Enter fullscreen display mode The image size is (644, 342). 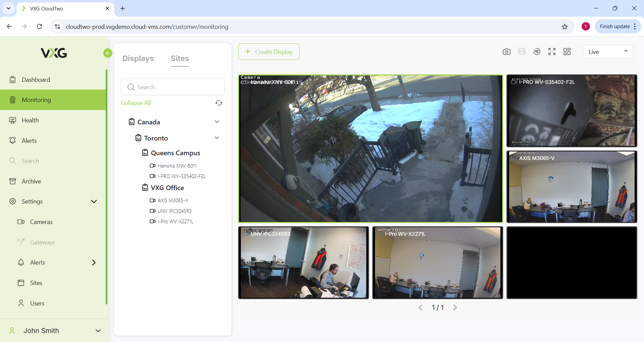point(552,52)
